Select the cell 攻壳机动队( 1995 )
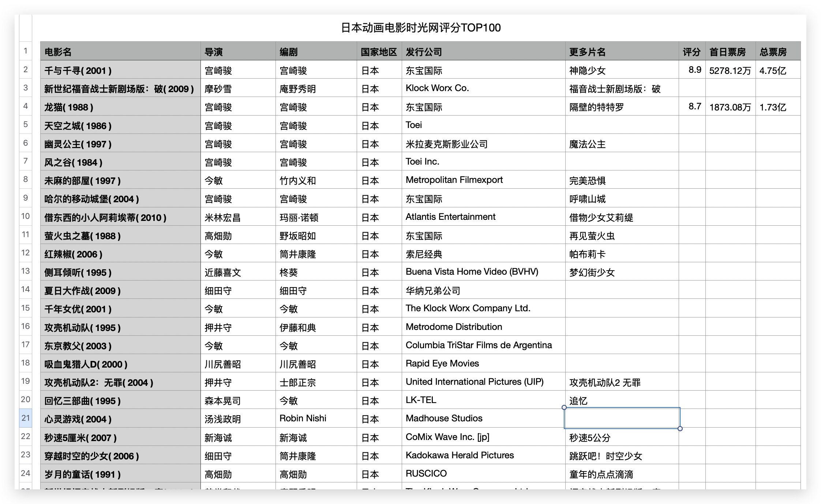This screenshot has width=821, height=504. (x=120, y=327)
